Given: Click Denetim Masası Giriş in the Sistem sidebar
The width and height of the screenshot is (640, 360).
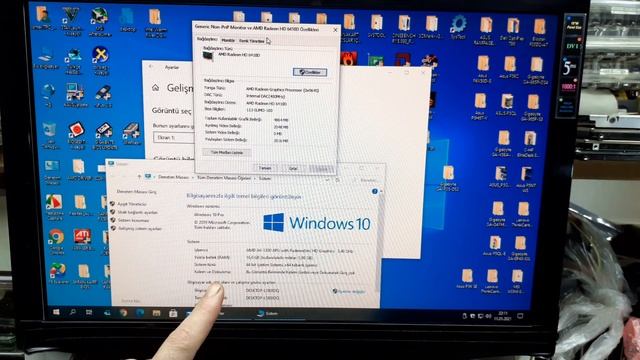Looking at the screenshot, I should (x=136, y=191).
